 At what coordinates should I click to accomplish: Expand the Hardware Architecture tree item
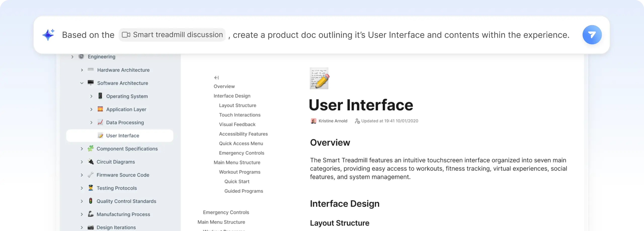coord(82,70)
